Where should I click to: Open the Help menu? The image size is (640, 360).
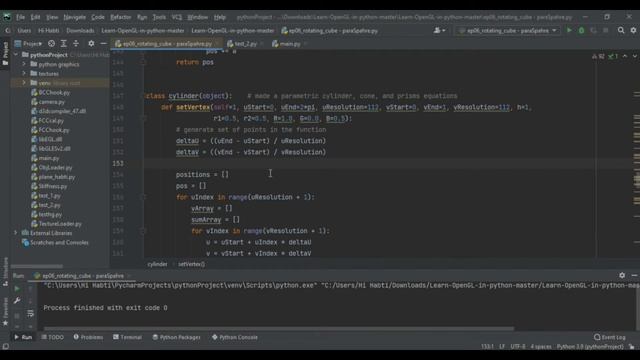pyautogui.click(x=220, y=17)
